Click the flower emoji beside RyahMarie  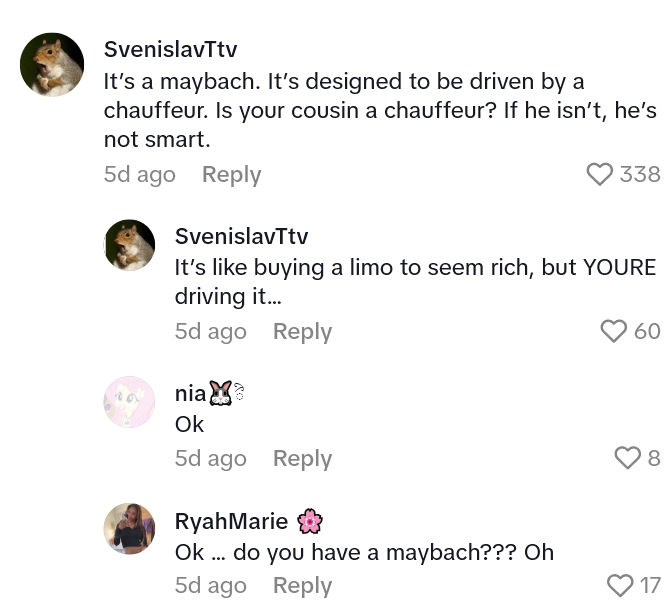coord(310,521)
